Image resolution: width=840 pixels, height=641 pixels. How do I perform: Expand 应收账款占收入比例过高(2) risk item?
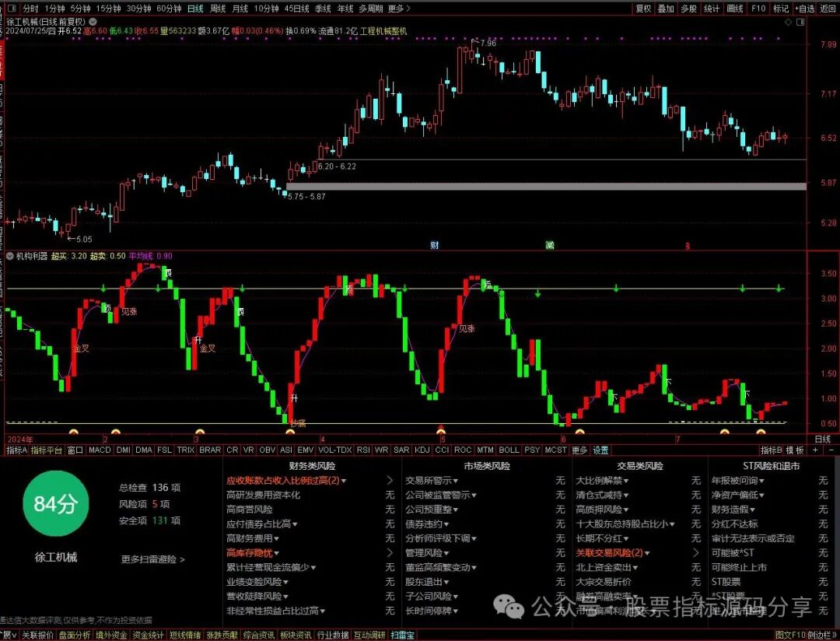pyautogui.click(x=286, y=481)
